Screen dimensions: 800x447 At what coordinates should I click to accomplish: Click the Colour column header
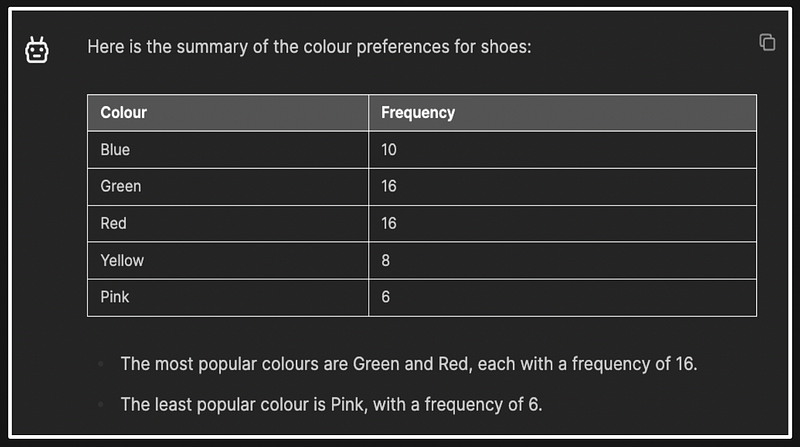(124, 112)
